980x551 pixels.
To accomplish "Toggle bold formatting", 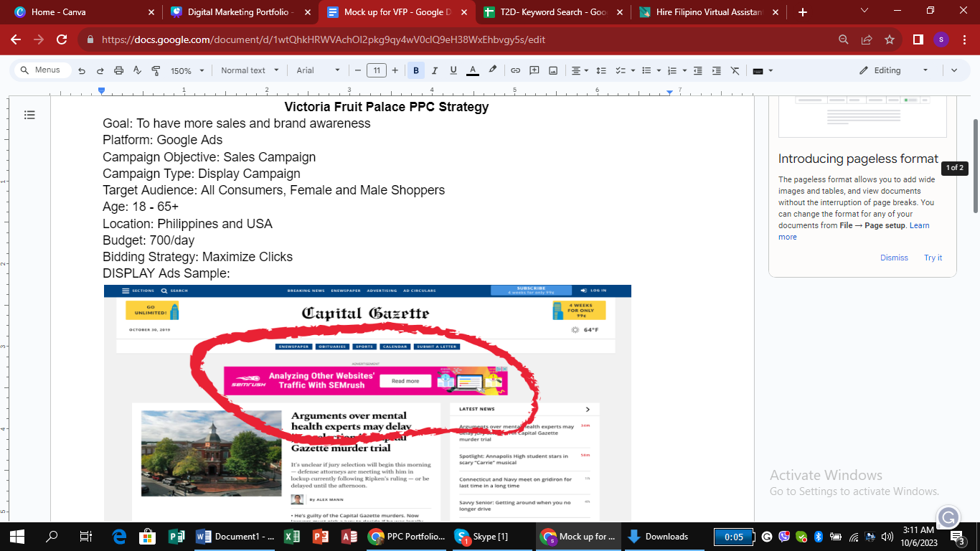I will tap(415, 70).
